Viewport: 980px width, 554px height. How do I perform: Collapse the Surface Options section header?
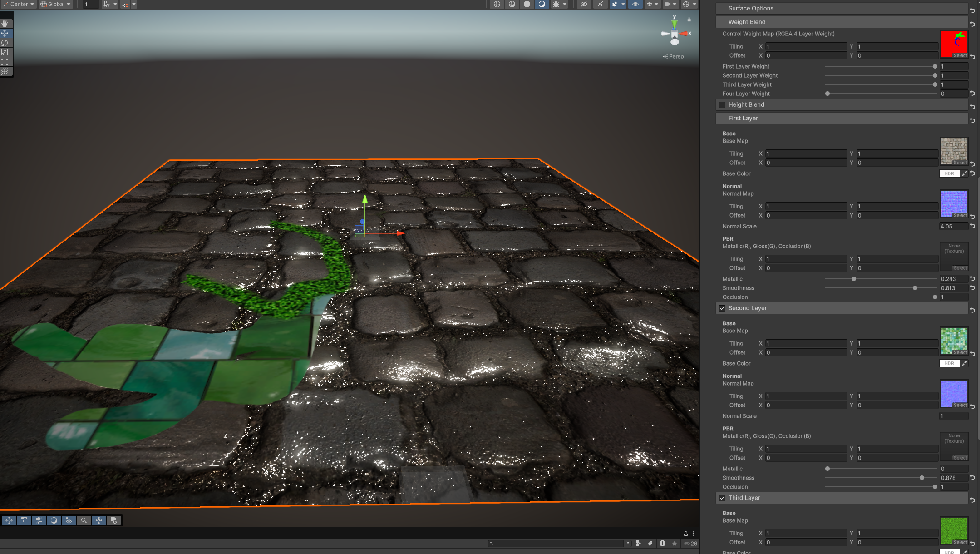(751, 8)
